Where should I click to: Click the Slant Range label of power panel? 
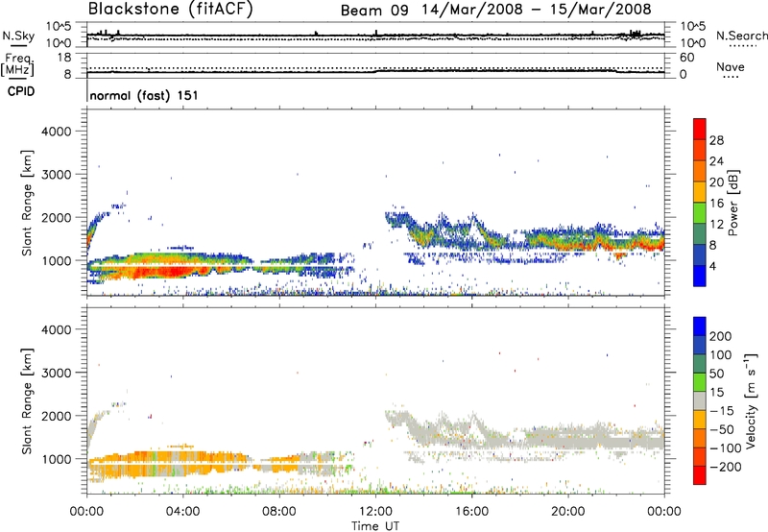27,203
